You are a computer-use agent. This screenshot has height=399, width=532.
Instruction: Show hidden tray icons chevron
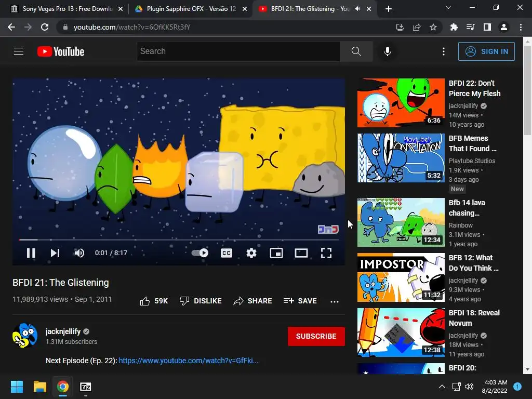click(442, 387)
